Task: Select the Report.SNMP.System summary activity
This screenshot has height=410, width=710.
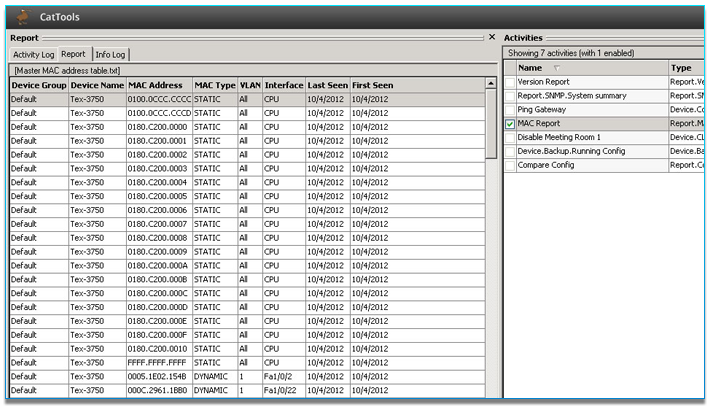Action: 572,96
